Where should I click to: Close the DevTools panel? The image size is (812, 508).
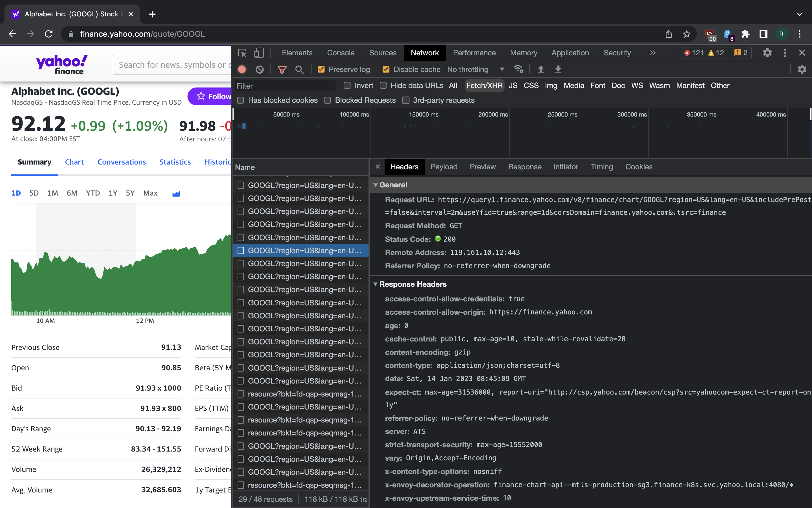coord(802,53)
